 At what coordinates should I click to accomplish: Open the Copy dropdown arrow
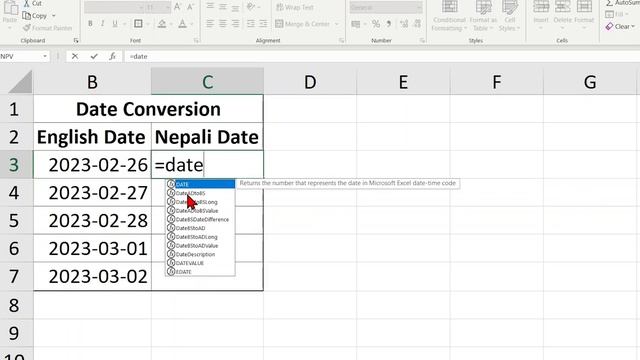tap(53, 16)
